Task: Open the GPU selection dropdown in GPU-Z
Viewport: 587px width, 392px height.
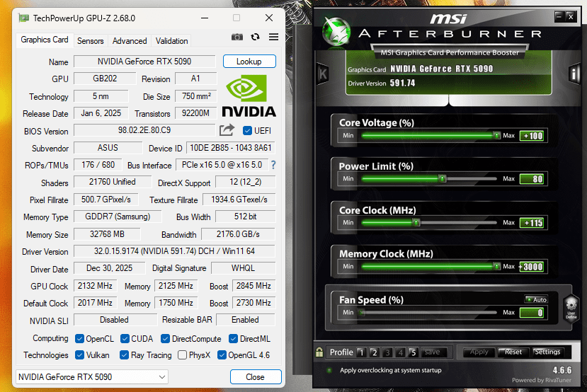Action: coord(92,376)
